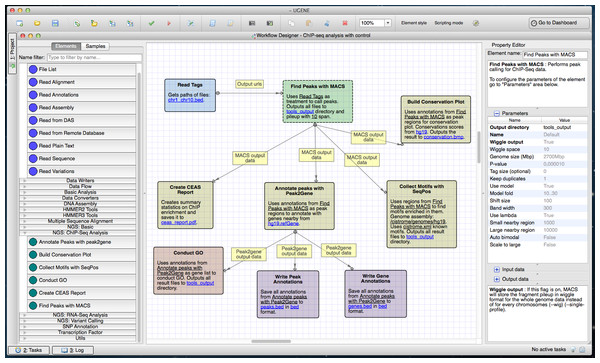Viewport: 600px width, 363px height.
Task: Click the yellow Load workflow folder icon
Action: 37,23
